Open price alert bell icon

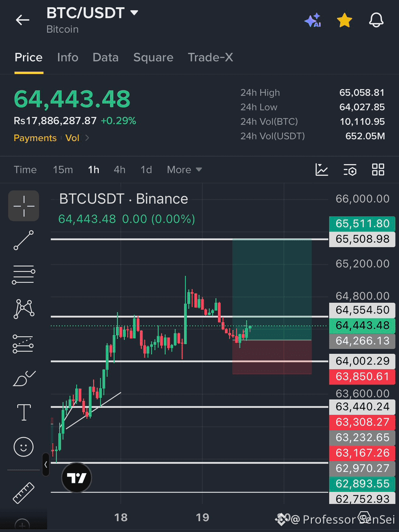(x=376, y=20)
